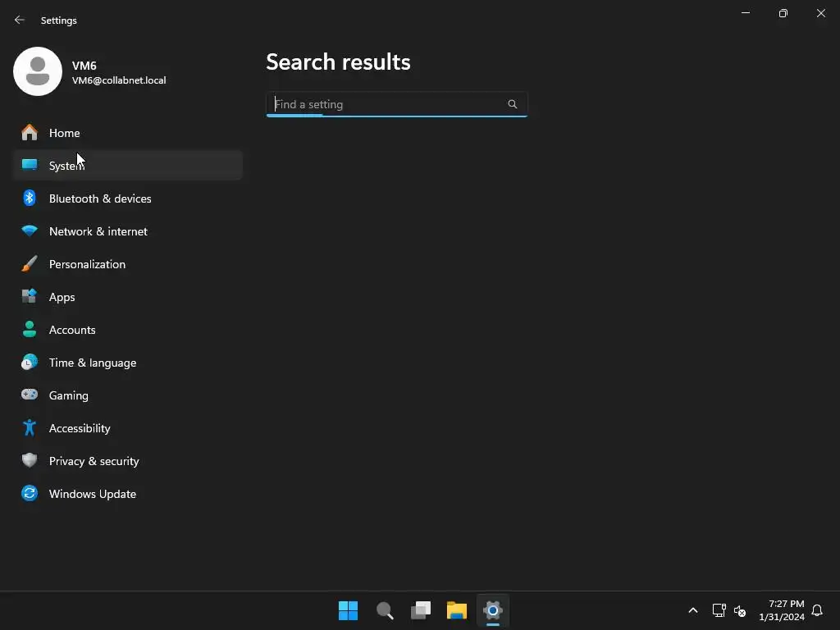Click the System monitor icon
The height and width of the screenshot is (630, 840).
pos(30,165)
